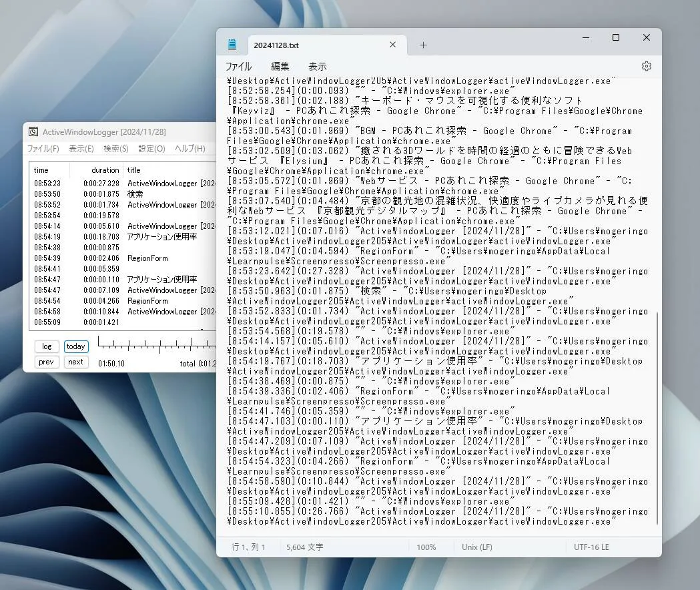This screenshot has height=590, width=700.
Task: Open a new tab with the plus button
Action: point(423,45)
